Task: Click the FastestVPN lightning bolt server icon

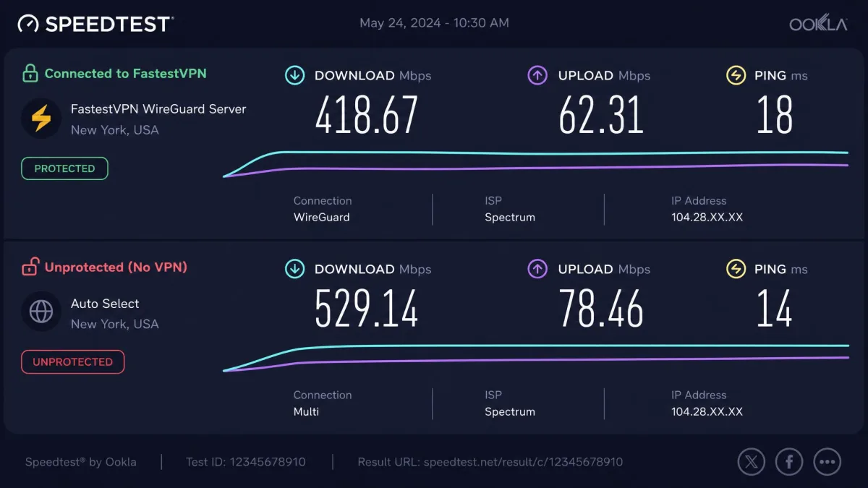Action: tap(41, 119)
